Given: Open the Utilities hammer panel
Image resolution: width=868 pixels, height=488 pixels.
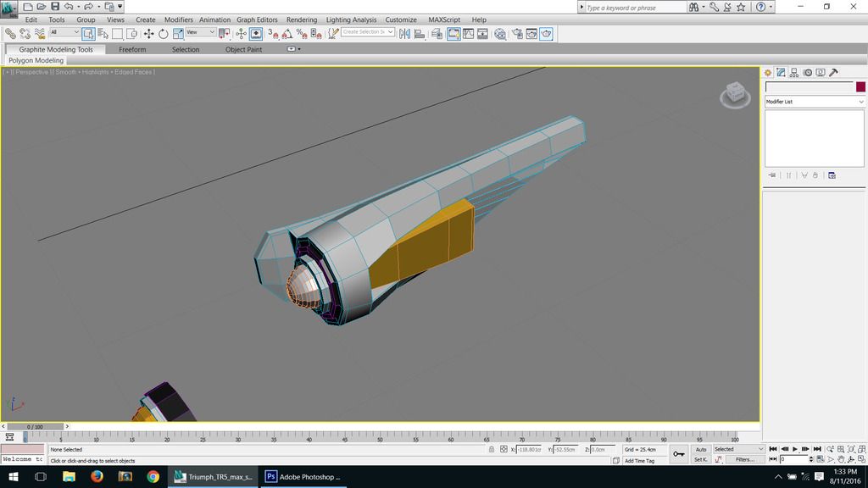Looking at the screenshot, I should [x=833, y=73].
